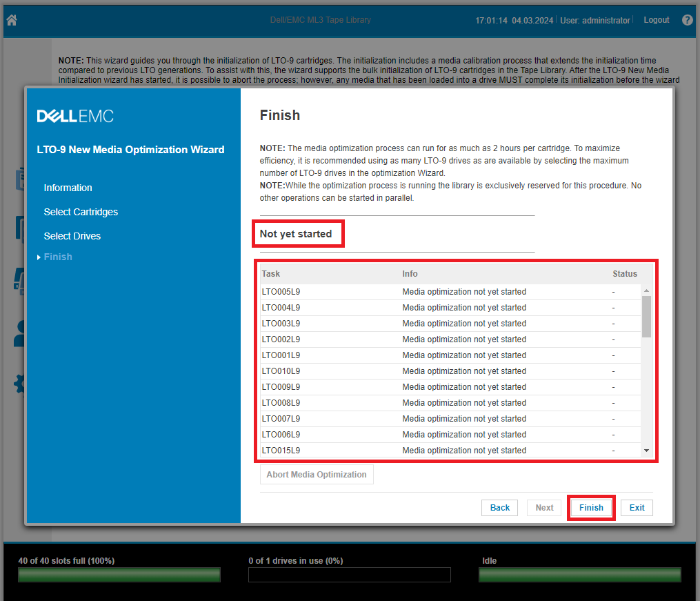Select the Finish step in sidebar

click(58, 257)
